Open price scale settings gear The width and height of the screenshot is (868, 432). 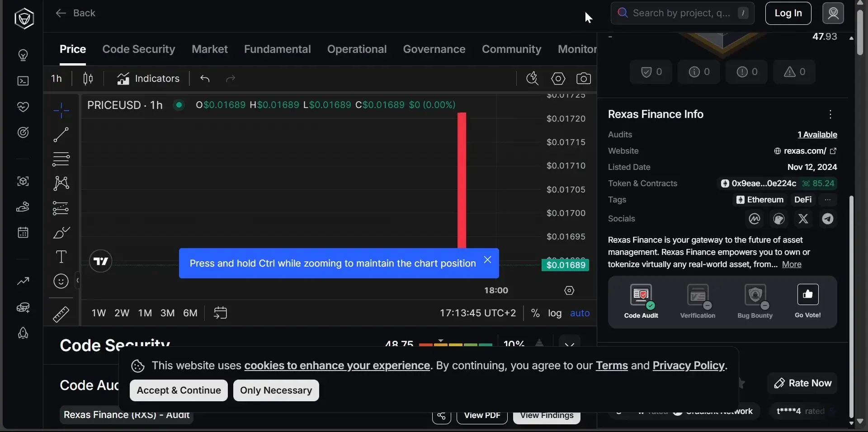click(x=569, y=291)
